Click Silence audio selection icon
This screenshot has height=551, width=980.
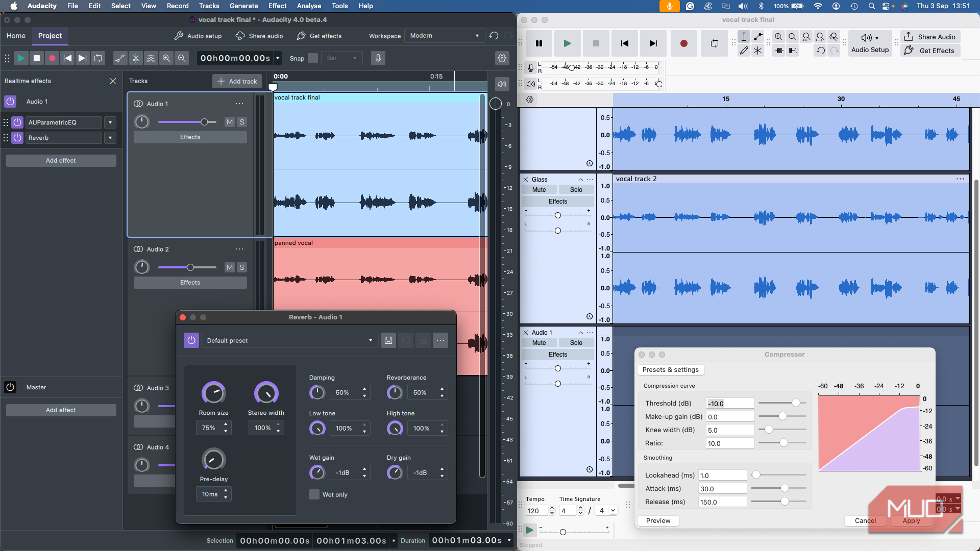click(x=793, y=51)
